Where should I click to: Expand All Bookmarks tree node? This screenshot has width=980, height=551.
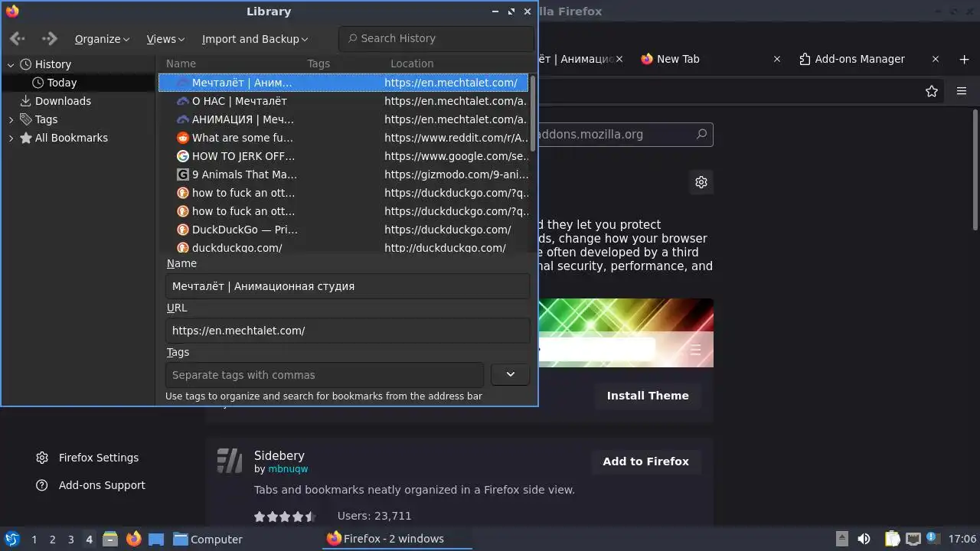[x=11, y=138]
